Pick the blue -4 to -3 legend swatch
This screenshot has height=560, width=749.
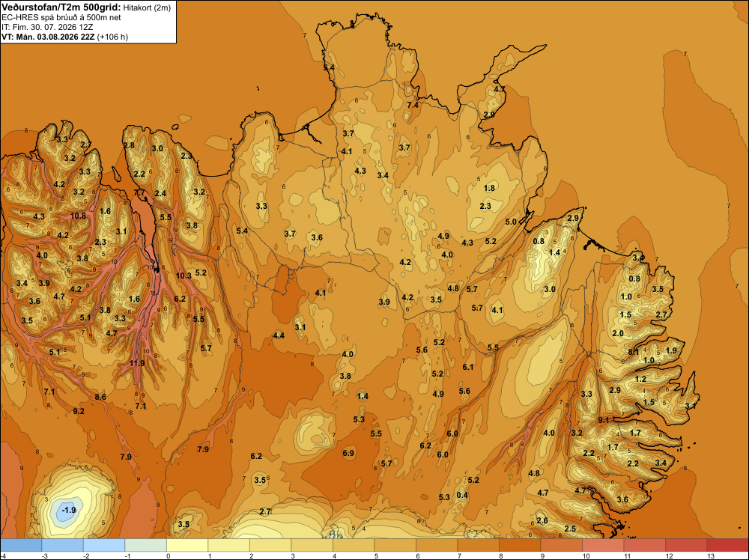(x=21, y=545)
